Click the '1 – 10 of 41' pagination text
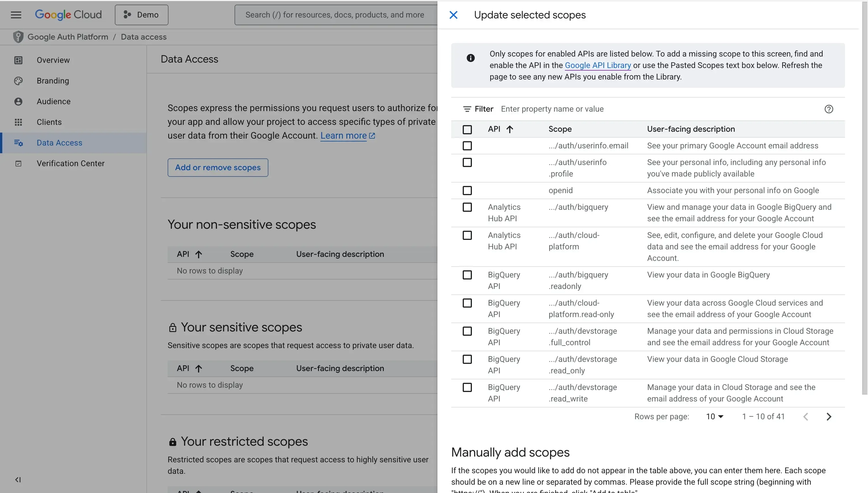This screenshot has height=493, width=868. pyautogui.click(x=763, y=416)
